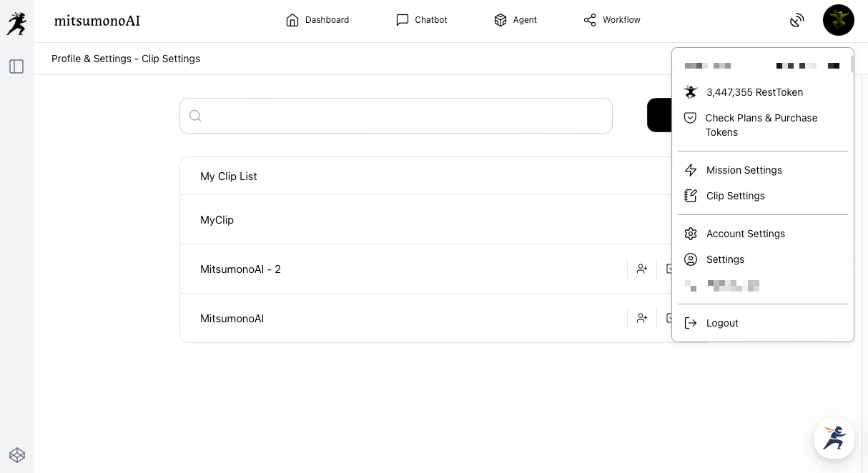Toggle the sidebar panel icon
The image size is (868, 473).
tap(16, 66)
